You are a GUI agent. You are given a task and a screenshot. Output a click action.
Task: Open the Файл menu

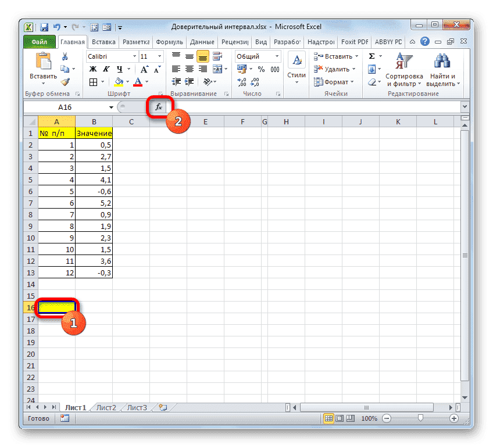(x=40, y=41)
